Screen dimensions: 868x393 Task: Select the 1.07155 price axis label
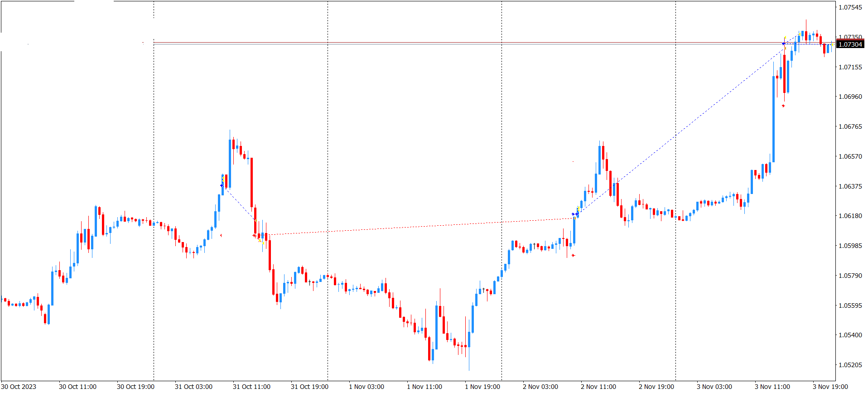(x=850, y=67)
